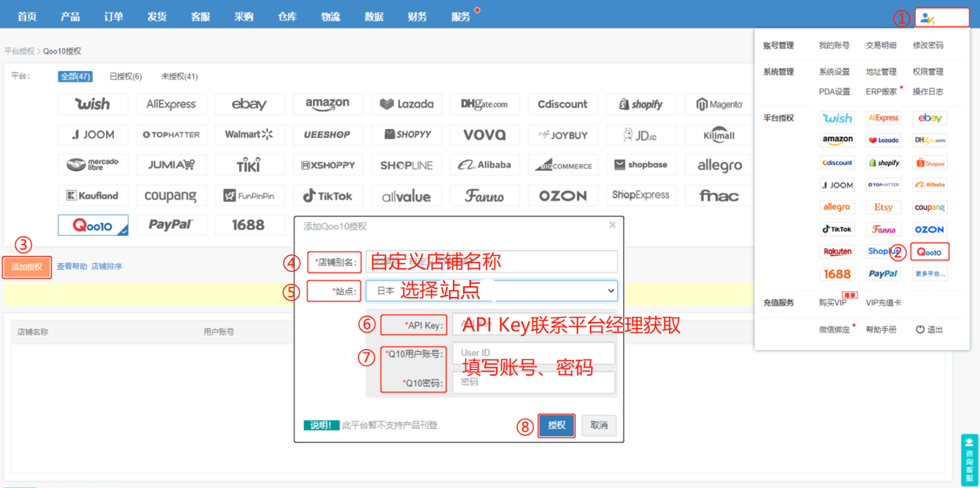
Task: Open 系统设置 in account panel
Action: [x=834, y=72]
